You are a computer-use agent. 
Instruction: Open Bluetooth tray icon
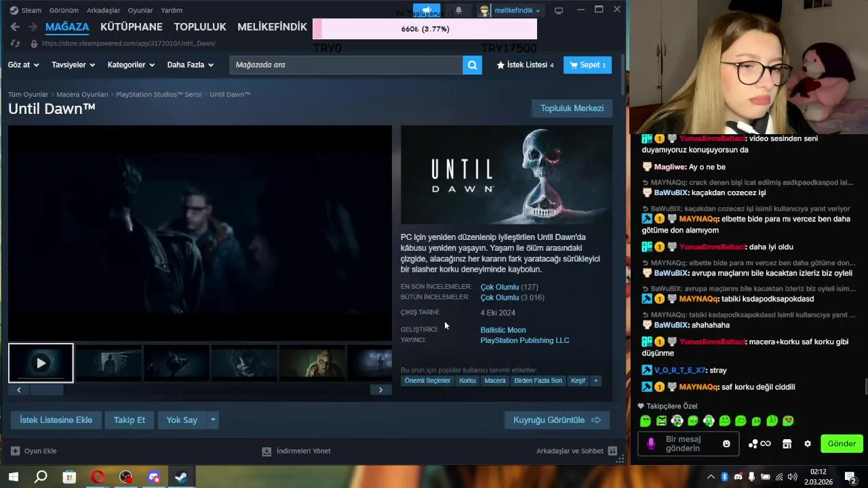coord(724,477)
